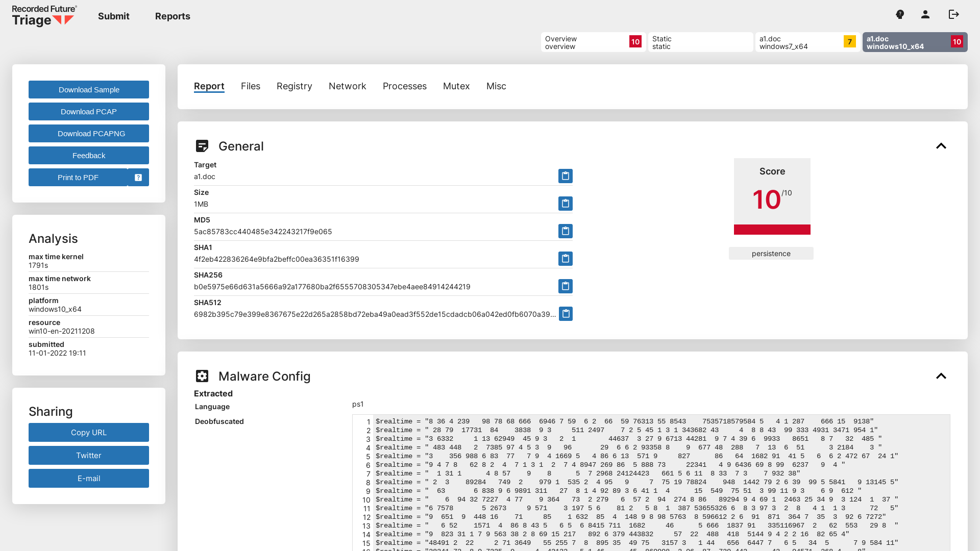The width and height of the screenshot is (980, 551).
Task: Click the 1MB size value
Action: click(201, 204)
